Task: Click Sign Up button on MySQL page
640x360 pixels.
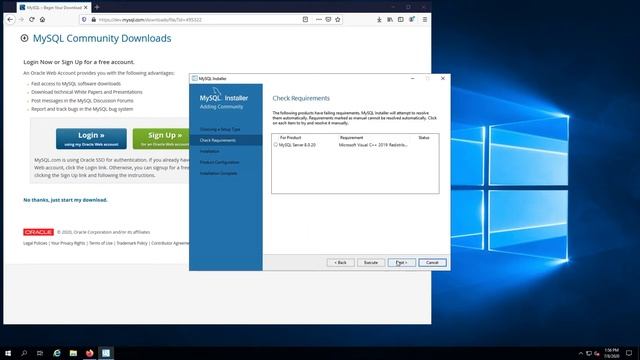Action: point(161,138)
